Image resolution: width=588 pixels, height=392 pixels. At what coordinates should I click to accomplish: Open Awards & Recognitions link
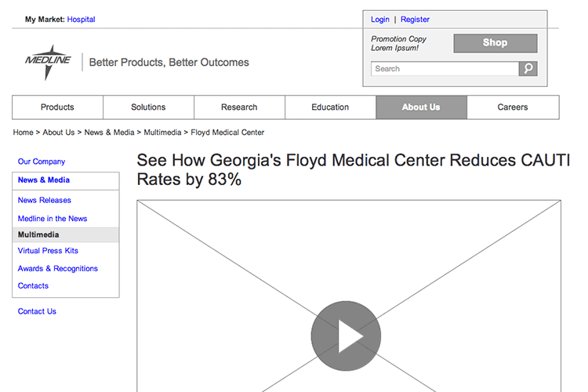click(58, 269)
